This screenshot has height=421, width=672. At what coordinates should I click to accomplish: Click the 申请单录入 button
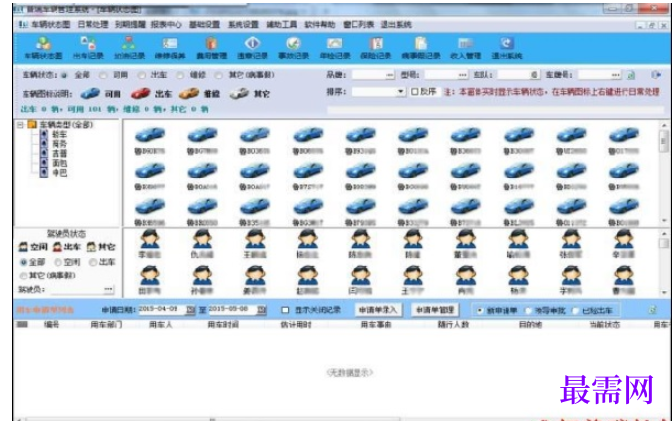click(378, 310)
